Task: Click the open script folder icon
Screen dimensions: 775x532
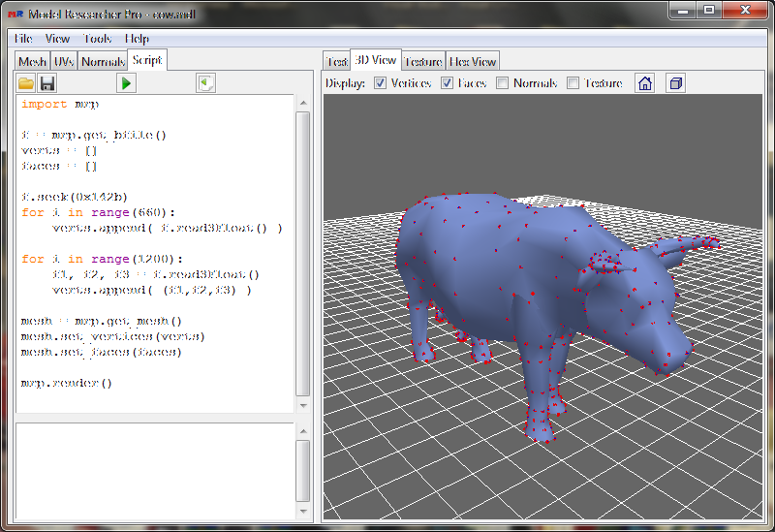Action: [x=26, y=83]
